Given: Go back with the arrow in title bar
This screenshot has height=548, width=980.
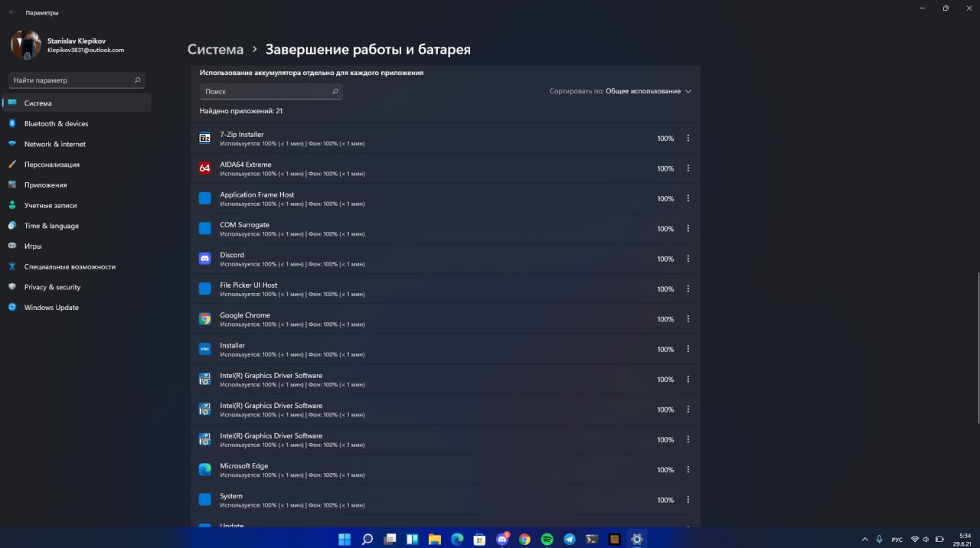Looking at the screenshot, I should pos(11,12).
